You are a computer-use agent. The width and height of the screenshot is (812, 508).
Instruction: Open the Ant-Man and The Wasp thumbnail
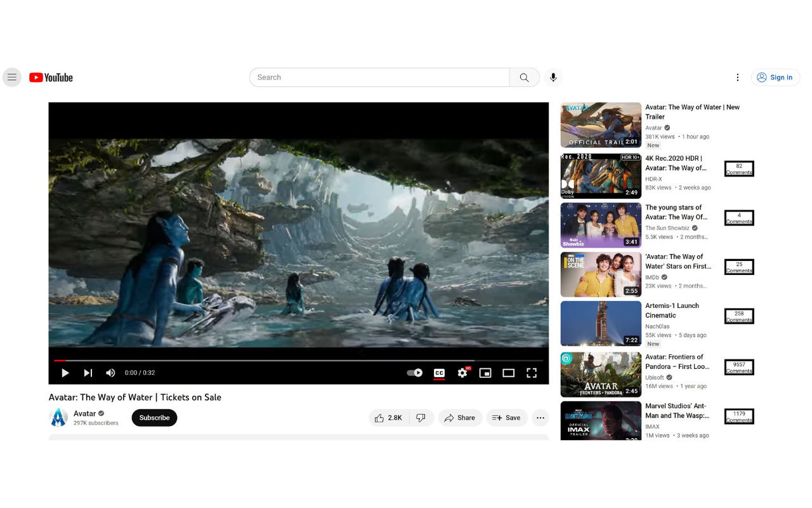tap(601, 420)
